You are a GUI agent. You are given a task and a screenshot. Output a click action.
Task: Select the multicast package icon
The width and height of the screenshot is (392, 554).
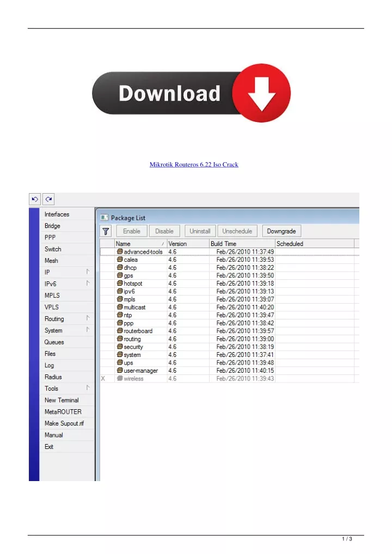pos(120,307)
